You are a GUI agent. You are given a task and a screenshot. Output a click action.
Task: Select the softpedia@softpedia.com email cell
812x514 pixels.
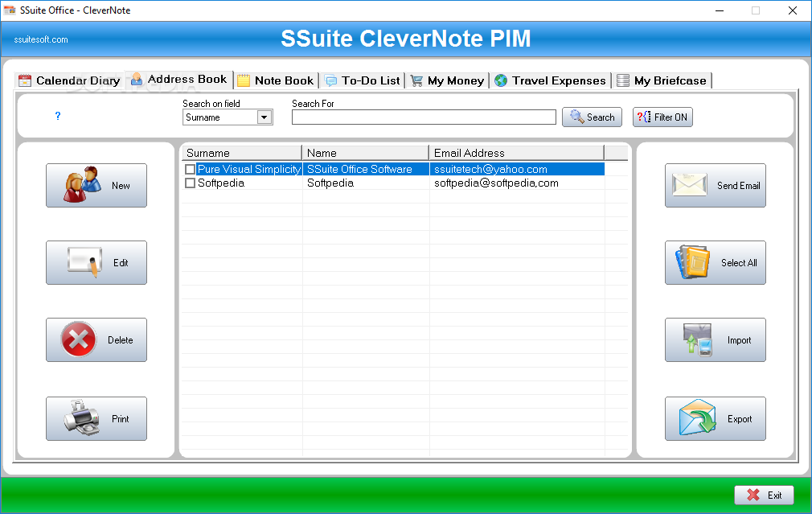click(x=517, y=183)
